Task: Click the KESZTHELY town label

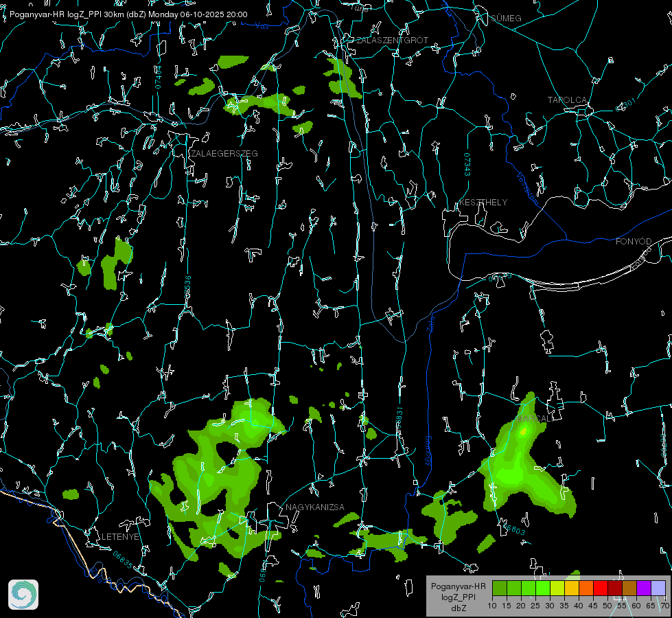Action: tap(483, 202)
